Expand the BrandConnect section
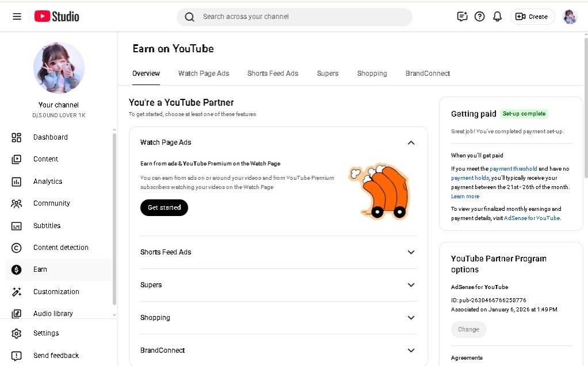The width and height of the screenshot is (588, 366). pos(411,350)
